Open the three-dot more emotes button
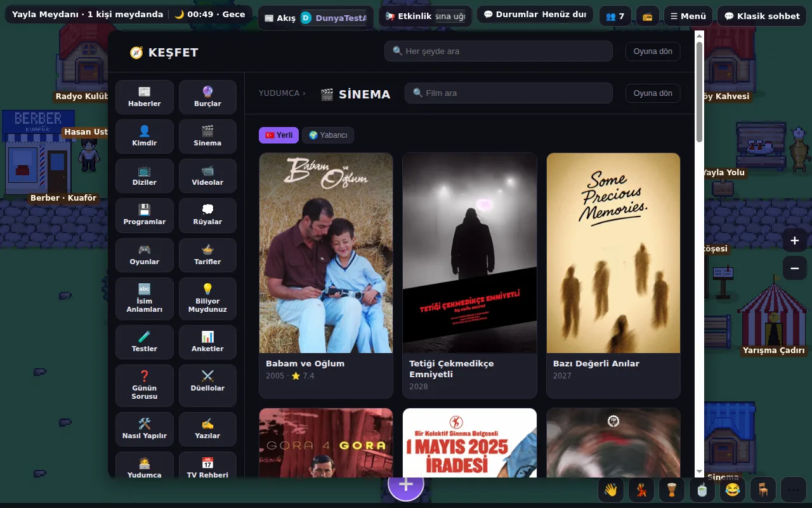 793,490
